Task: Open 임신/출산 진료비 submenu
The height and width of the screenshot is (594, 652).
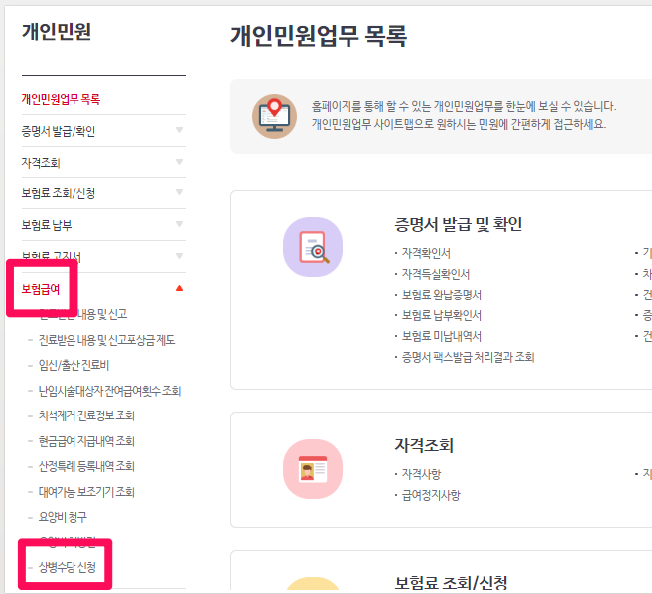Action: click(x=74, y=365)
